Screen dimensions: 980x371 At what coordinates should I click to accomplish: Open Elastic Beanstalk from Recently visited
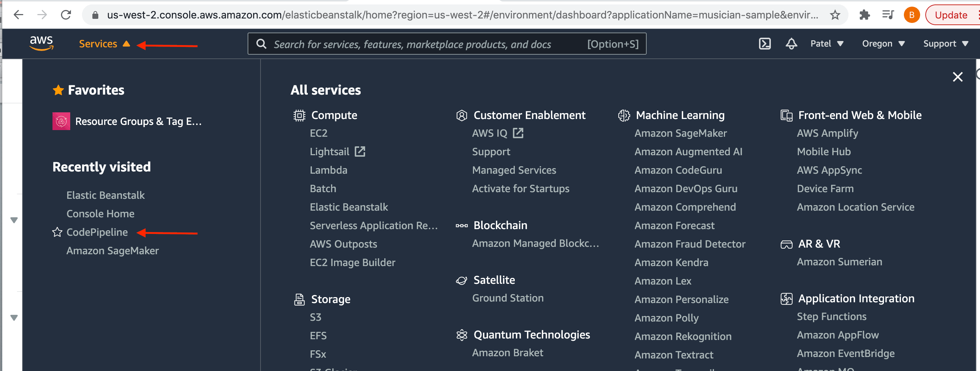[105, 195]
